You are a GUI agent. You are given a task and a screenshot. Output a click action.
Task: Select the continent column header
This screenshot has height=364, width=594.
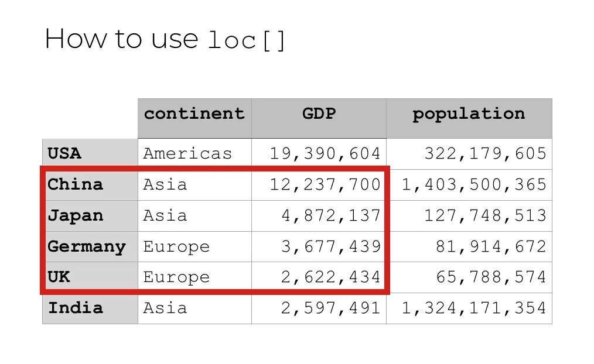tap(194, 114)
